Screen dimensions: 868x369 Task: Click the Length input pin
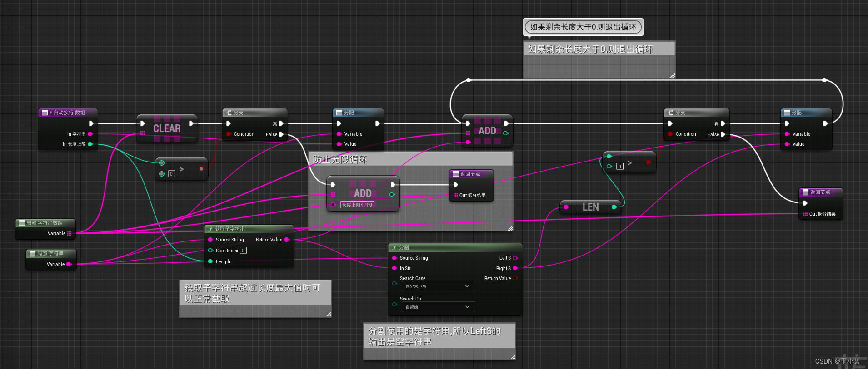click(210, 261)
